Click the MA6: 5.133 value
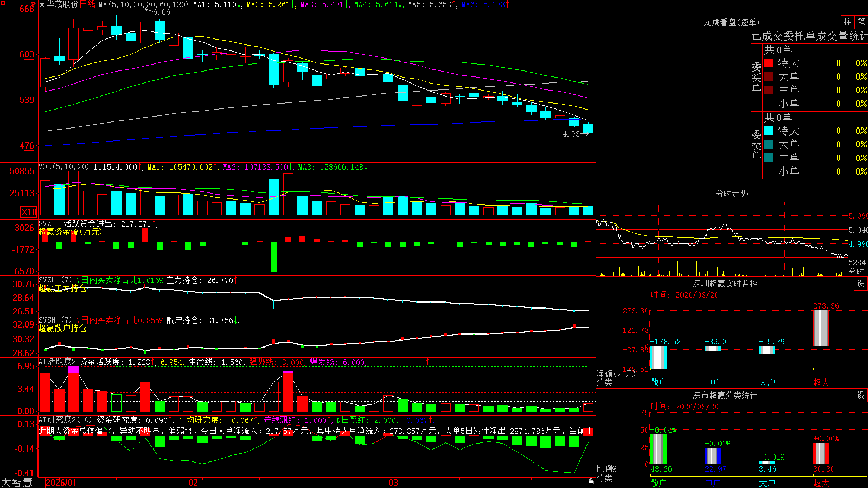The width and height of the screenshot is (868, 488). 484,4
